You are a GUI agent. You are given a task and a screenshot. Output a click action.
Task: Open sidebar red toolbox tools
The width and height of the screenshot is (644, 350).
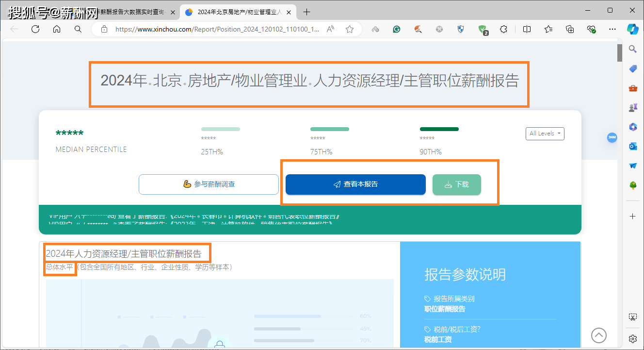[x=633, y=88]
